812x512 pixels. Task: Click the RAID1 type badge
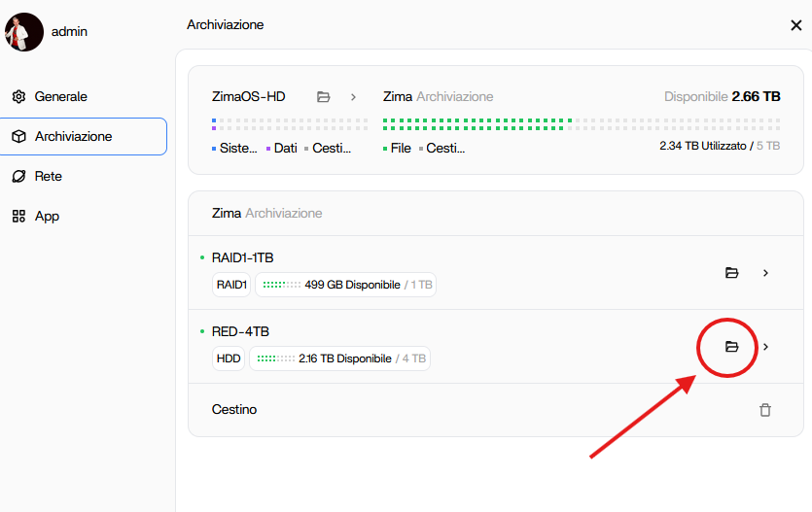(231, 285)
